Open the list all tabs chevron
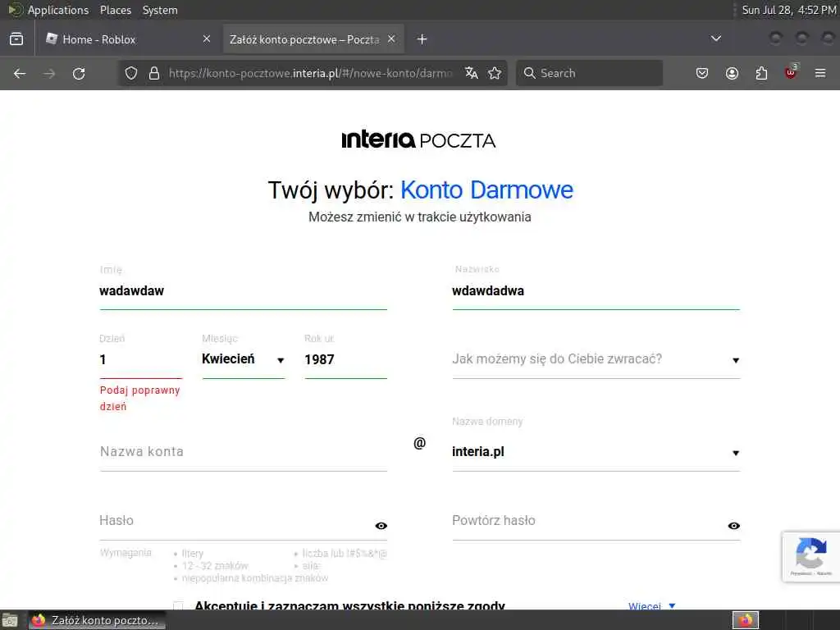 [x=715, y=39]
